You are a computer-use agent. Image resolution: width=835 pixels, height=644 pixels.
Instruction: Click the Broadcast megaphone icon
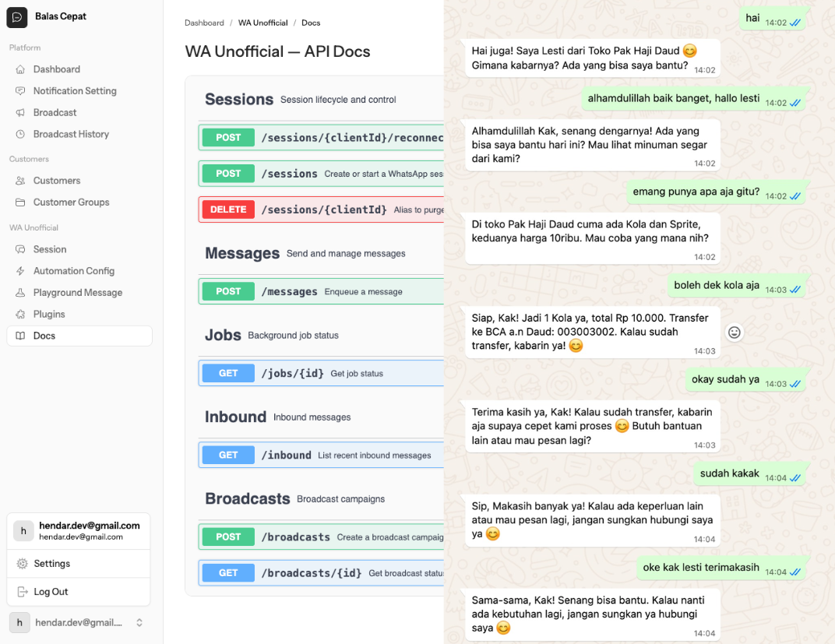coord(20,113)
